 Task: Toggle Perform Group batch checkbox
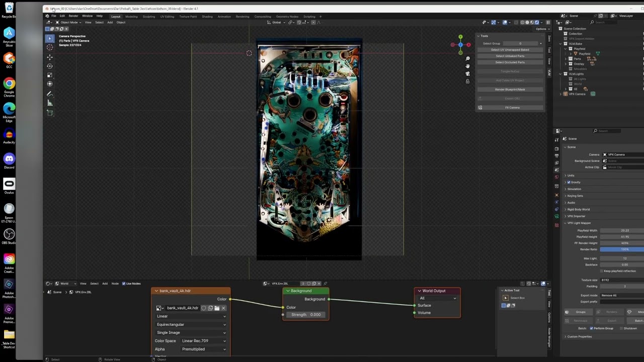591,328
